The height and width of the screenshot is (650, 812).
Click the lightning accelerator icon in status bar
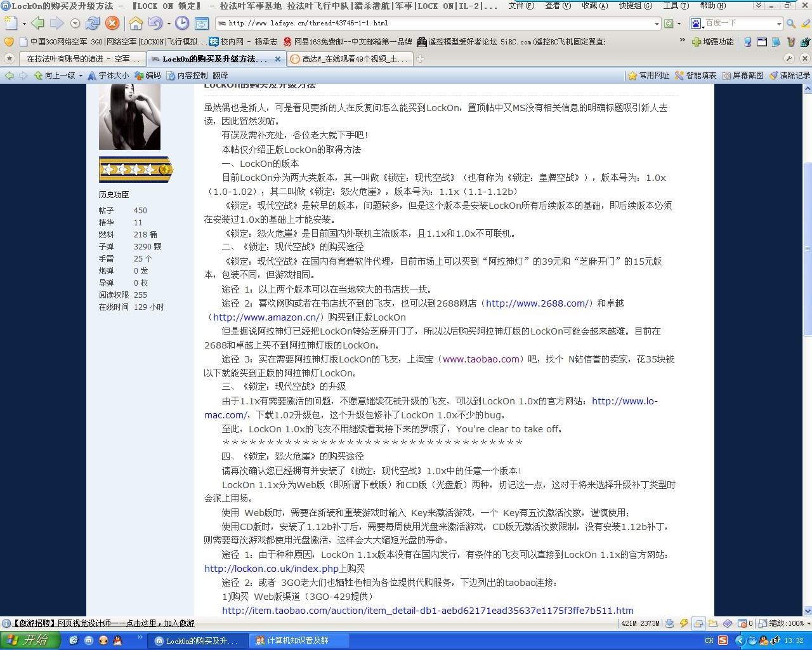click(685, 623)
